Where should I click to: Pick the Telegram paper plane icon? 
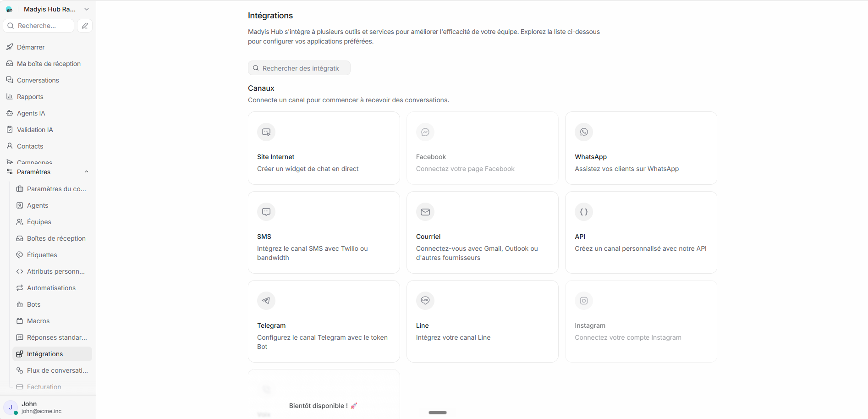pyautogui.click(x=266, y=301)
